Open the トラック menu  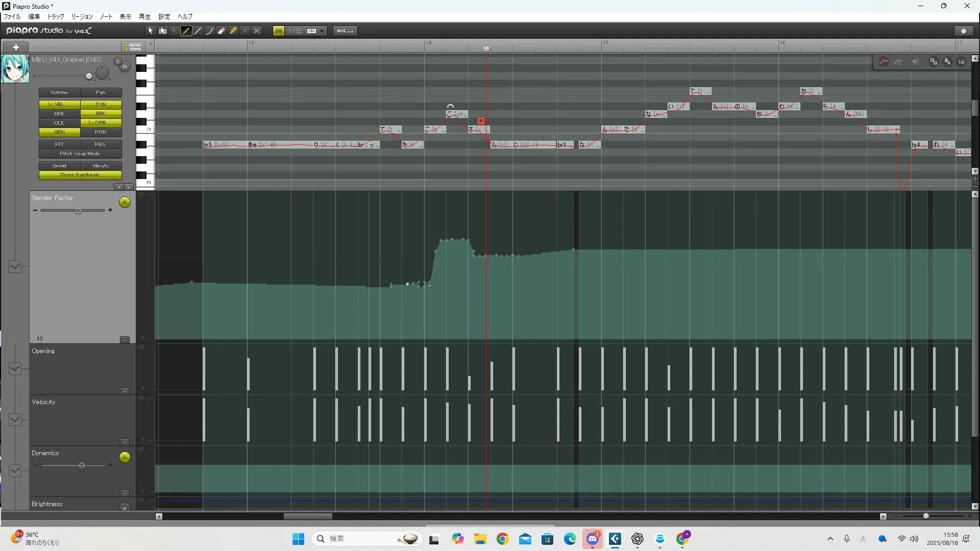tap(56, 17)
